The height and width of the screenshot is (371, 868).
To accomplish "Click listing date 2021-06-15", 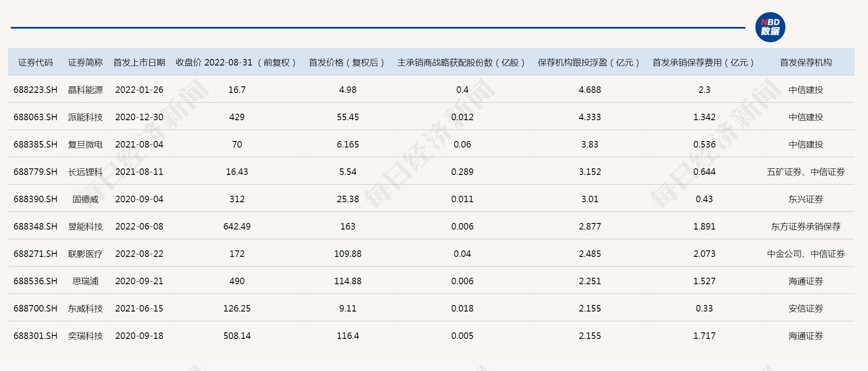I will click(x=139, y=309).
